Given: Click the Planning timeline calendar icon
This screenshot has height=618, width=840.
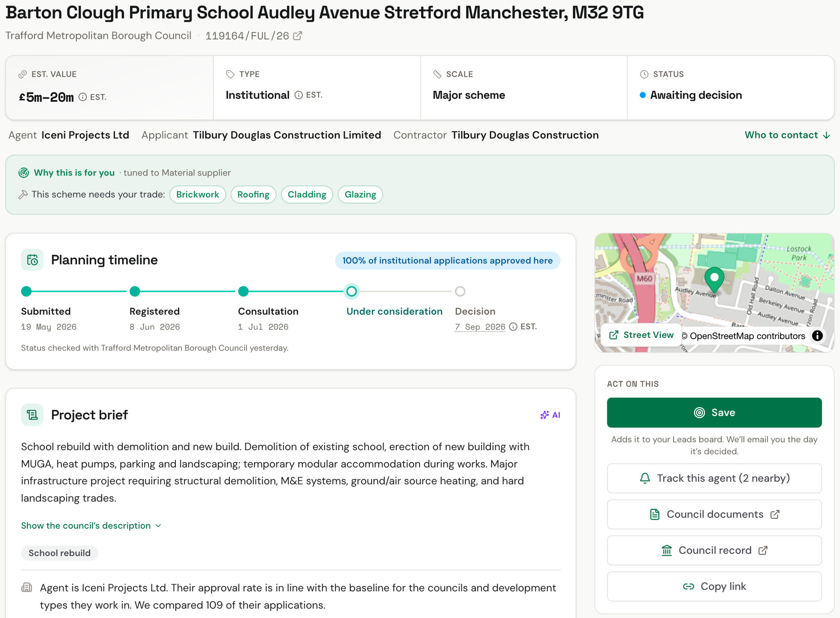Looking at the screenshot, I should click(33, 260).
